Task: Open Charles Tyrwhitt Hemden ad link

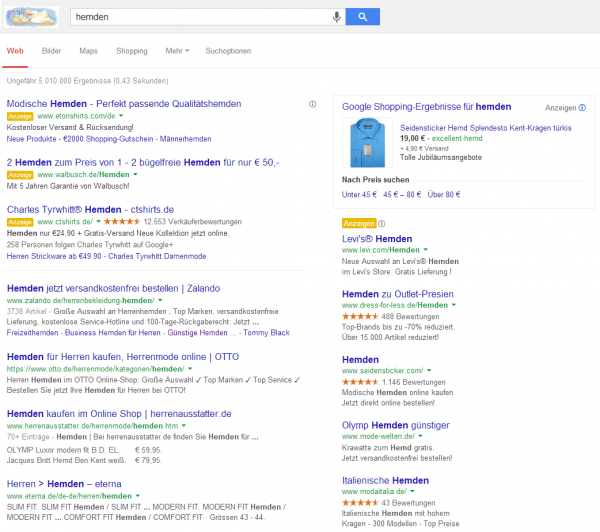Action: (90, 210)
